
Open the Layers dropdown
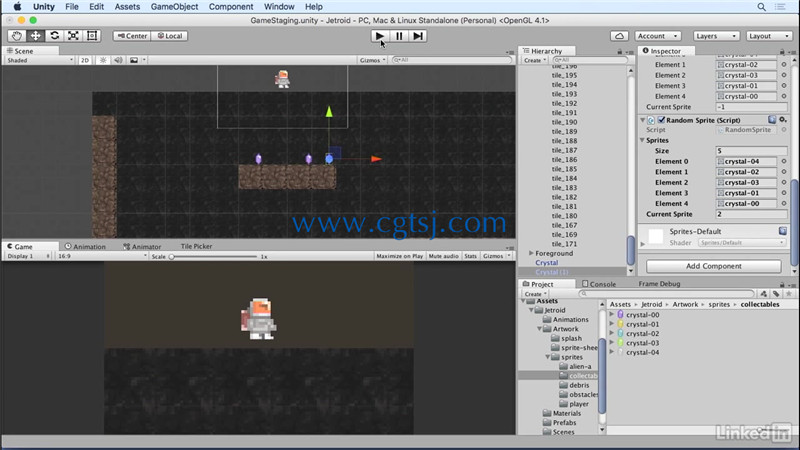point(716,36)
